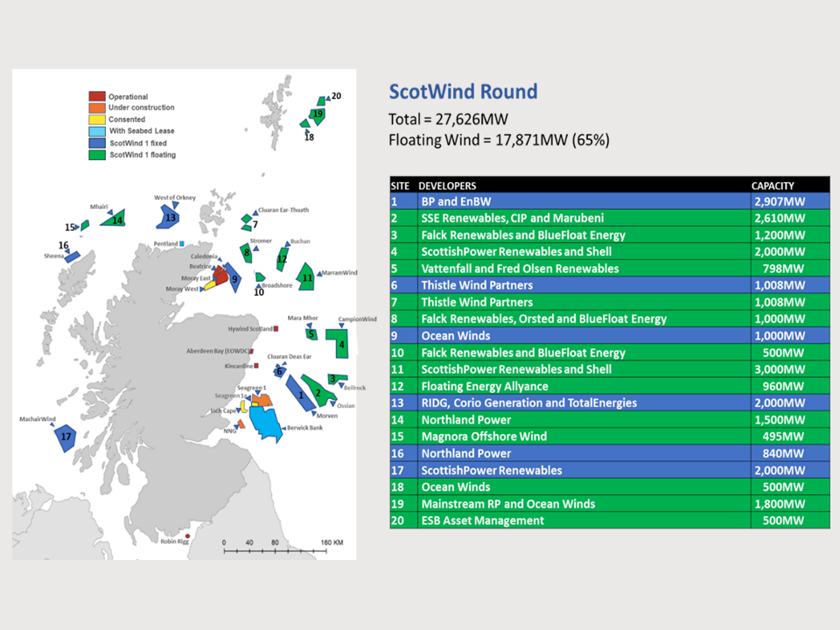
Task: Click the Floating Energy Allyance cell
Action: [584, 386]
